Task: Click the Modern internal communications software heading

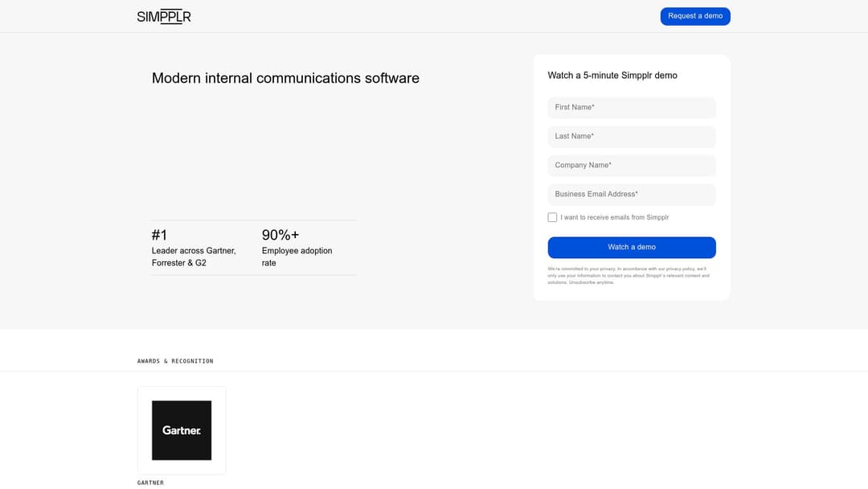Action: tap(285, 78)
